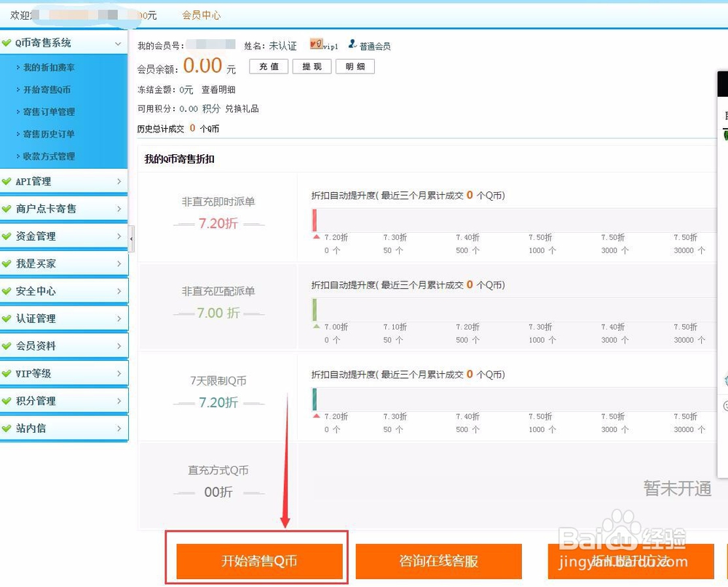The height and width of the screenshot is (587, 728).
Task: Open 我的折扣费率 submenu item
Action: coord(49,68)
